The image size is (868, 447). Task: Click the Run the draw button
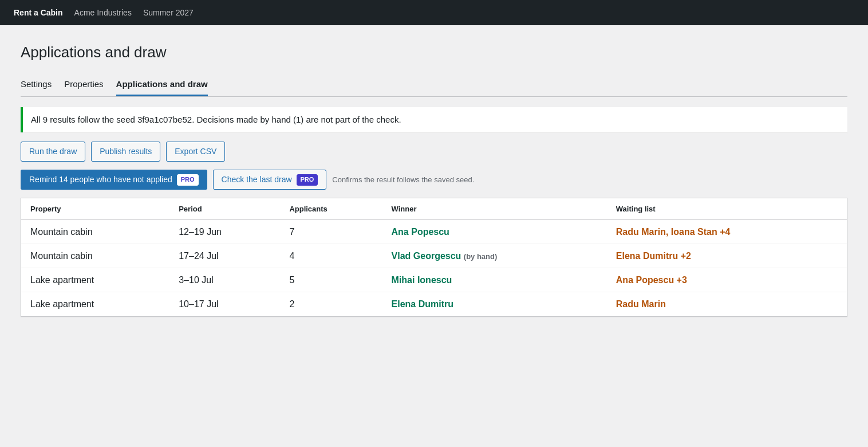coord(53,151)
